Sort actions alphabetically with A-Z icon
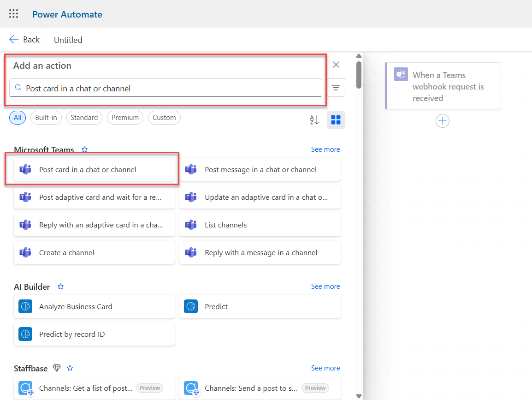532x400 pixels. pyautogui.click(x=314, y=120)
